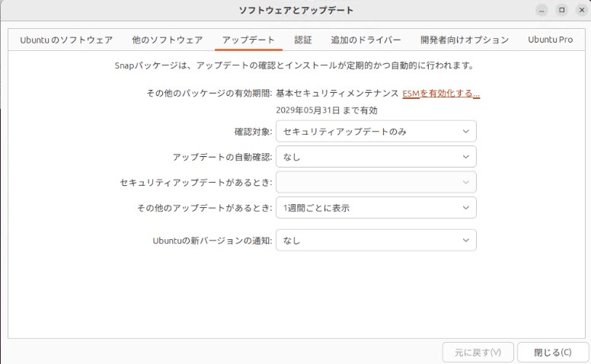591x364 pixels.
Task: Expand the 確認対象 dropdown
Action: (375, 131)
